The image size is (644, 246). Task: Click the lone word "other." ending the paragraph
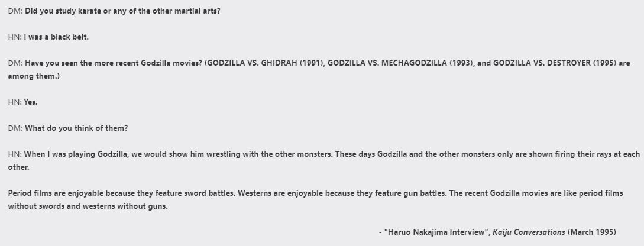click(18, 167)
